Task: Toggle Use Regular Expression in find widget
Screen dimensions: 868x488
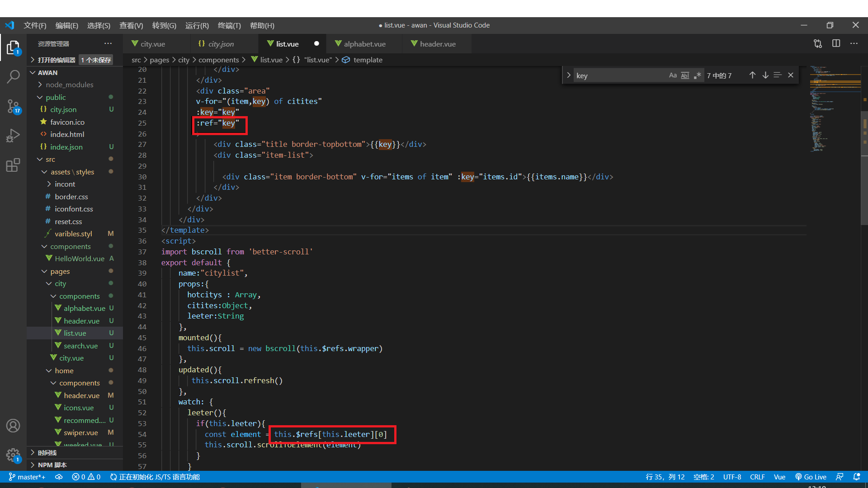Action: tap(698, 75)
